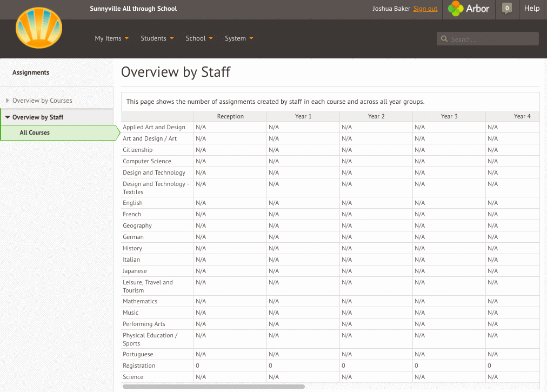Click the Reception column header
Screen dimensions: 547x392
[x=230, y=116]
